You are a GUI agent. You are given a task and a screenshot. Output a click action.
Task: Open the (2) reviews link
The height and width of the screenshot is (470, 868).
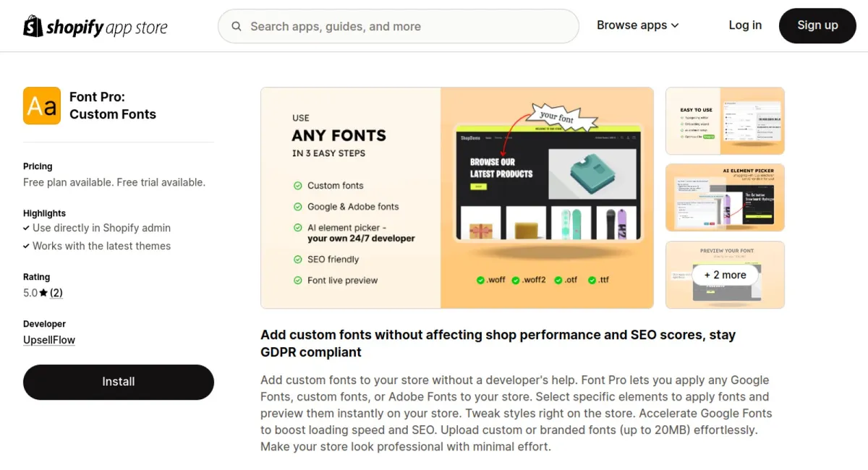[56, 293]
